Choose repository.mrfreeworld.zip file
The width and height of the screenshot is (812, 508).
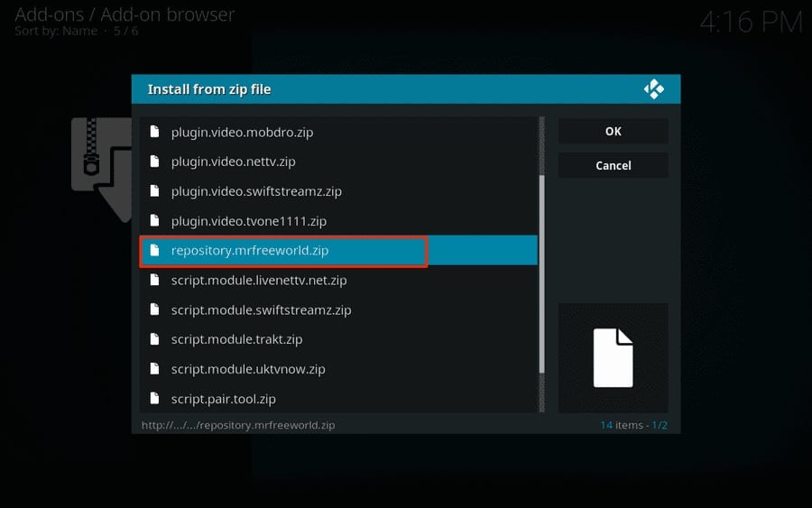coord(338,251)
